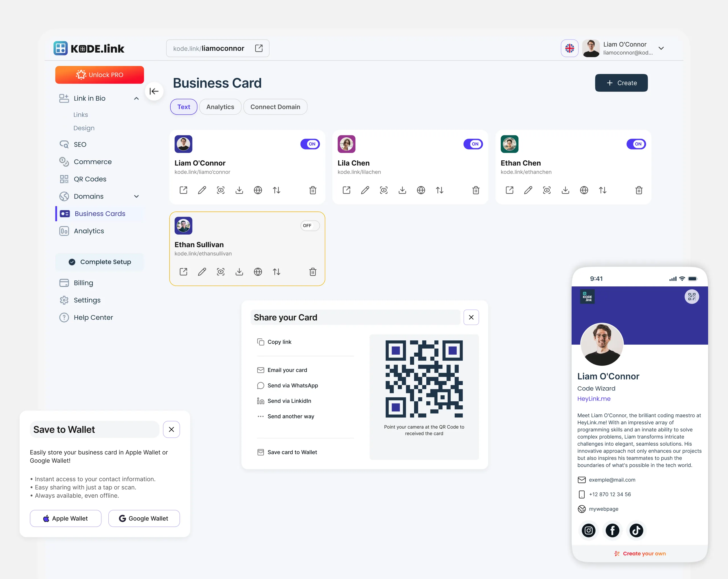Click globe icon on Ethan Chen card
The image size is (728, 579).
click(x=584, y=190)
